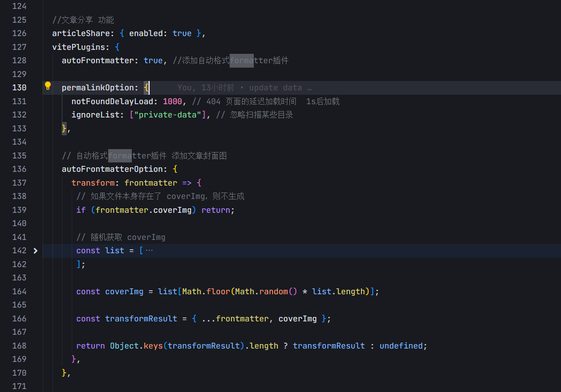Click the enabled key on line 126
561x392 pixels.
tap(146, 33)
